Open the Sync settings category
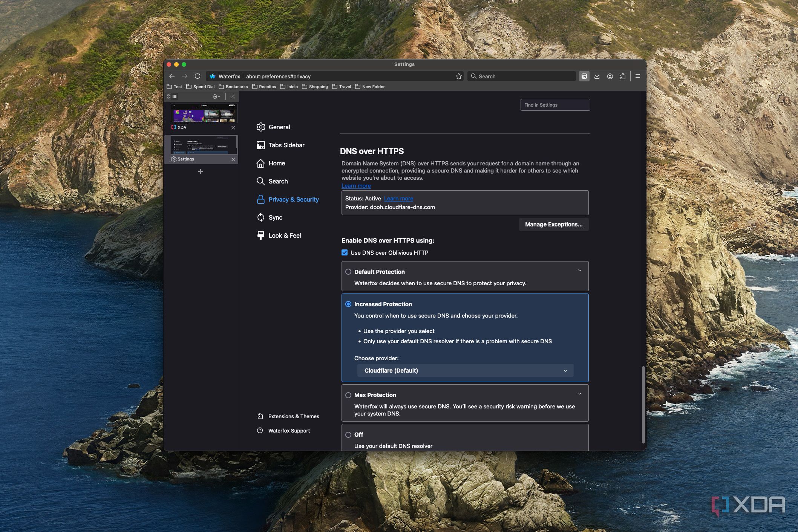 [x=276, y=217]
